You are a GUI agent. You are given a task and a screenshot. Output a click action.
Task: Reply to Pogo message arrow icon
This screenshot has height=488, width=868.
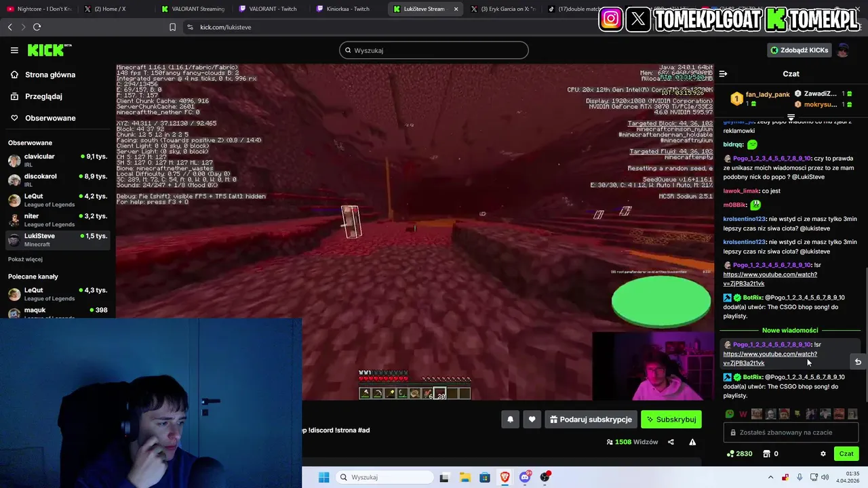pos(858,362)
